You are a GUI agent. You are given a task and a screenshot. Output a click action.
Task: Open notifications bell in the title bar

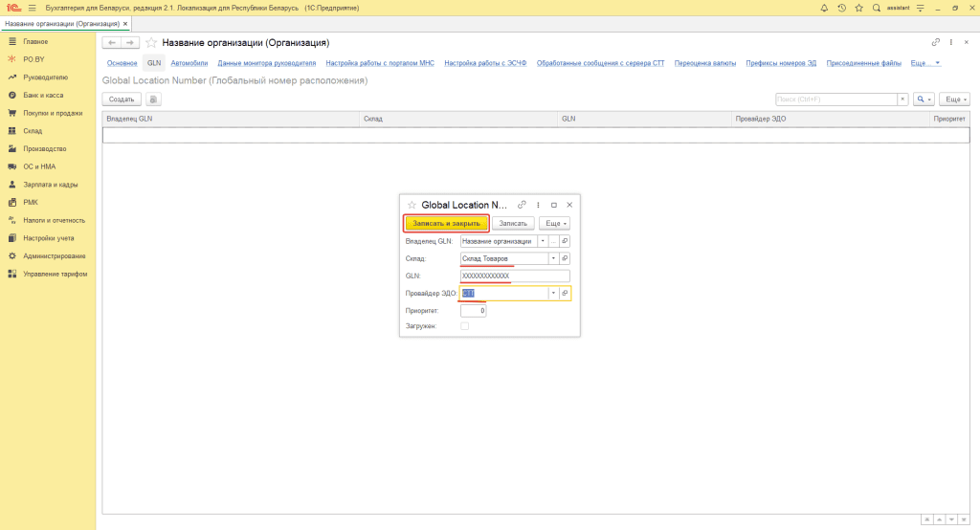point(825,8)
